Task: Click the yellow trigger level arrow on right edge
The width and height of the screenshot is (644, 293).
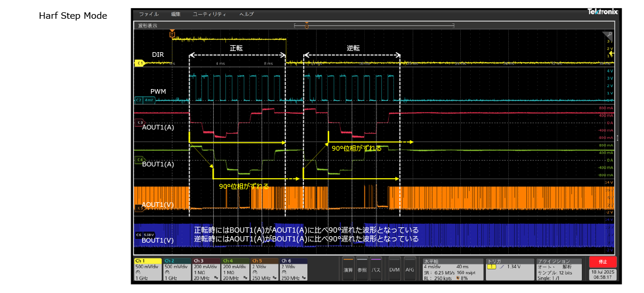Action: pyautogui.click(x=611, y=53)
